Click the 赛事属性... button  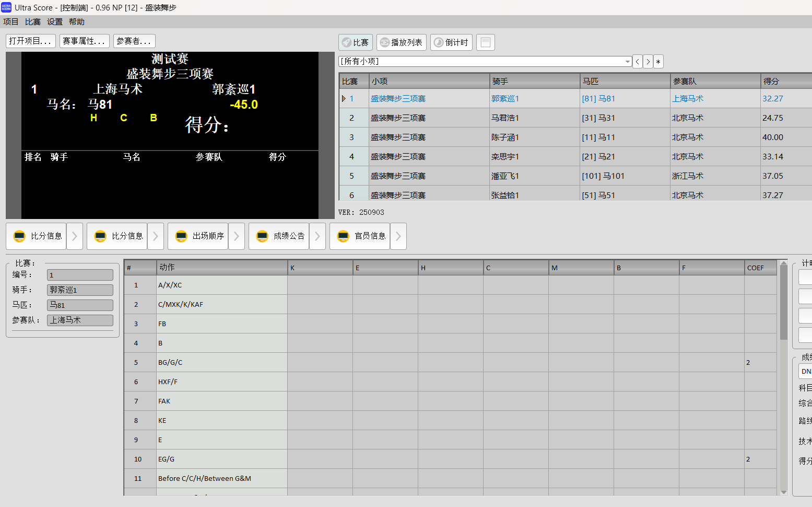coord(84,41)
